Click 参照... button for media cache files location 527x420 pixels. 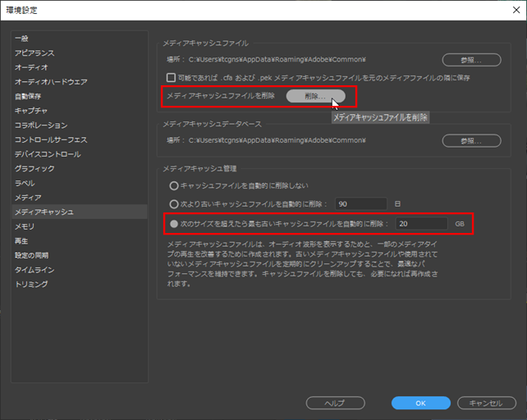(x=471, y=60)
